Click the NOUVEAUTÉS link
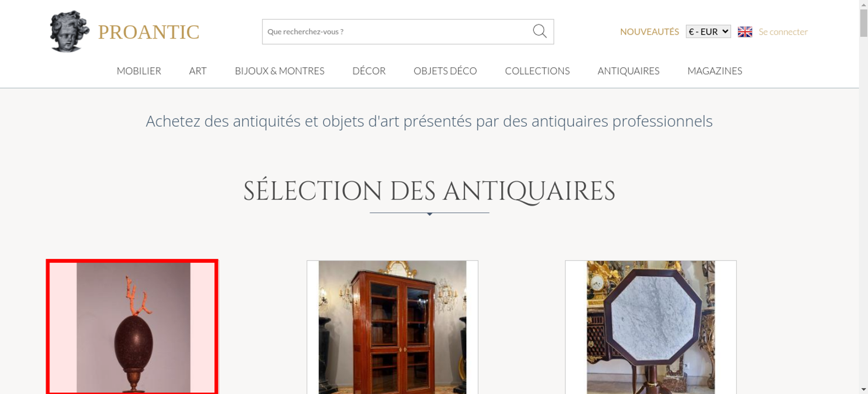The image size is (868, 394). point(649,32)
